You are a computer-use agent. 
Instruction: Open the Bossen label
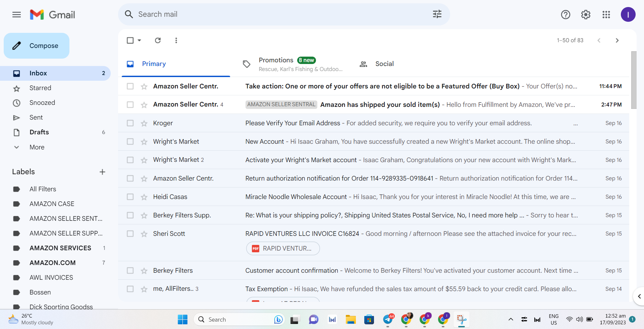point(55,292)
